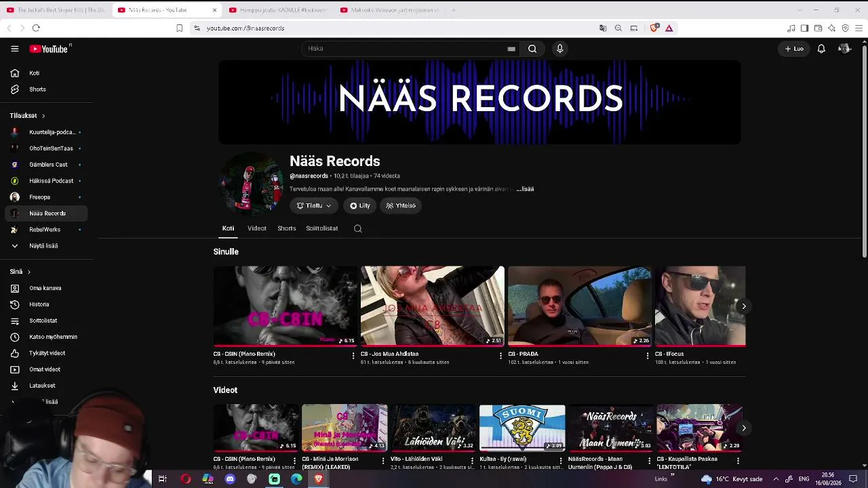This screenshot has height=488, width=868.
Task: Bookmark this page
Action: click(x=179, y=28)
